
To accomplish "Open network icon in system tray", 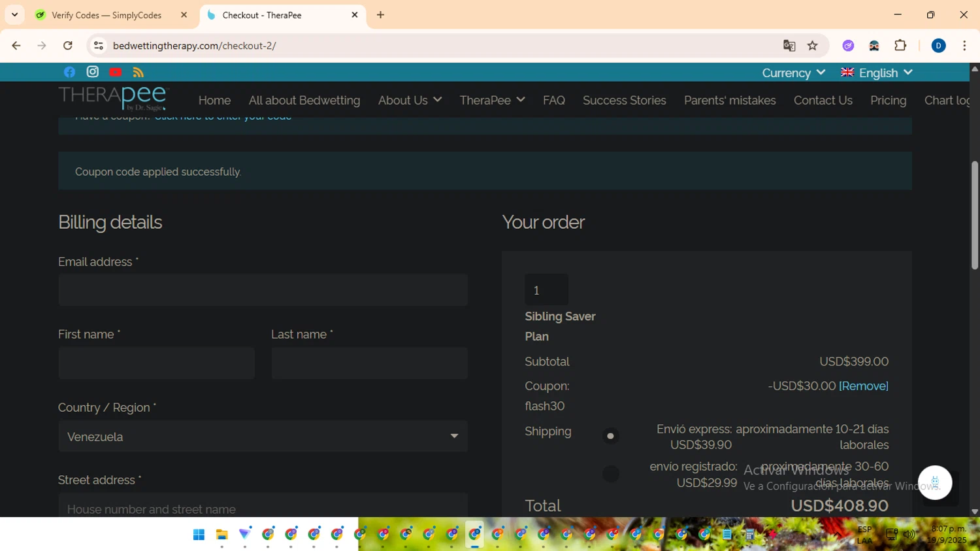I will click(x=892, y=535).
